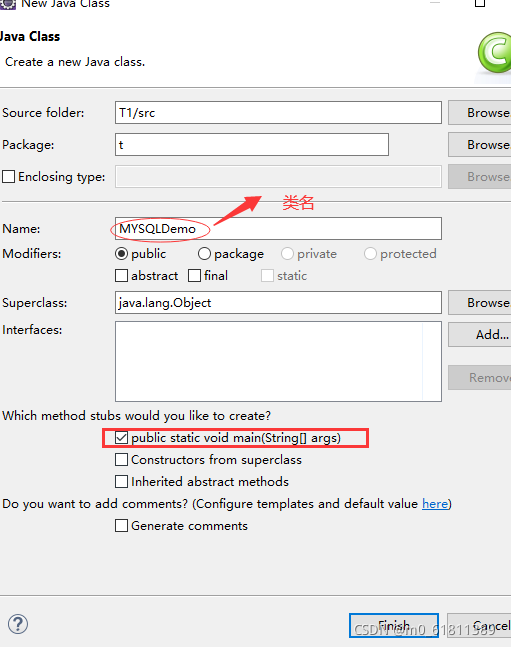Browse for the Source folder

(480, 113)
